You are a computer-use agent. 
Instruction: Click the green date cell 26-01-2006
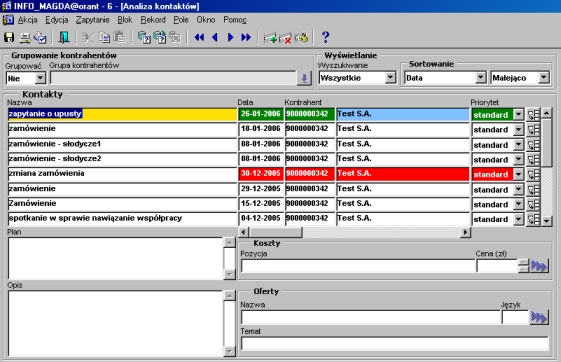261,114
